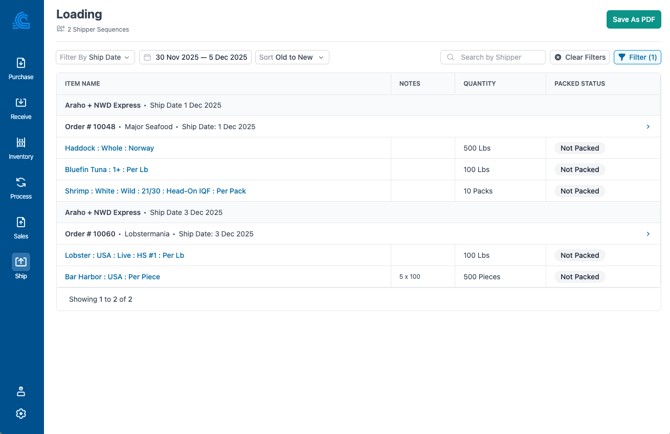The image size is (670, 434).
Task: Open Bar Harbor : USA : Per Piece item
Action: pos(112,277)
